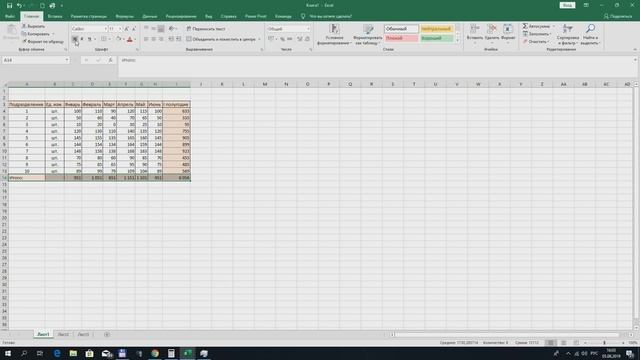Image resolution: width=640 pixels, height=360 pixels.
Task: Open cell Format (Формат) menu
Action: (x=508, y=33)
